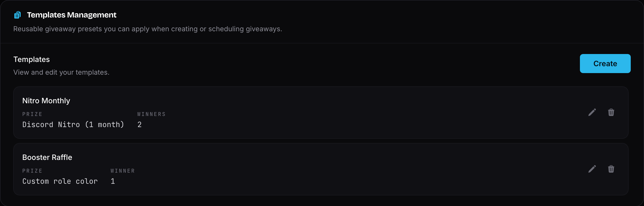
Task: Edit the Booster Raffle template
Action: tap(592, 169)
